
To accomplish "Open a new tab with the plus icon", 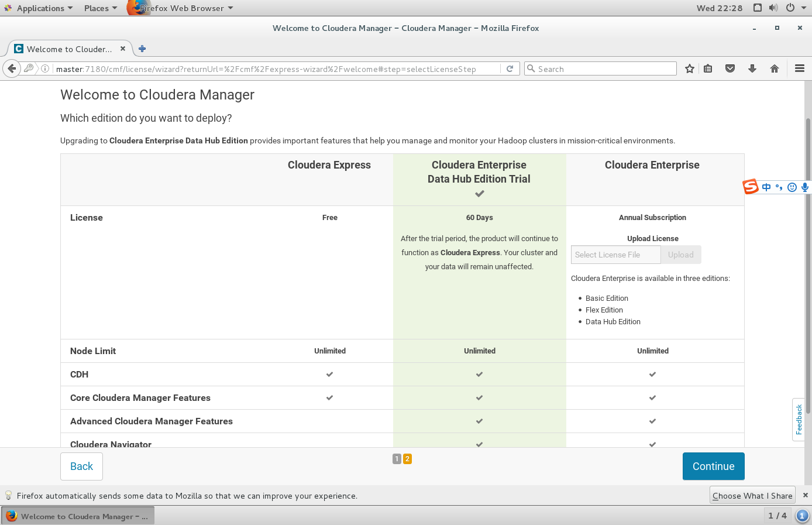I will [142, 49].
